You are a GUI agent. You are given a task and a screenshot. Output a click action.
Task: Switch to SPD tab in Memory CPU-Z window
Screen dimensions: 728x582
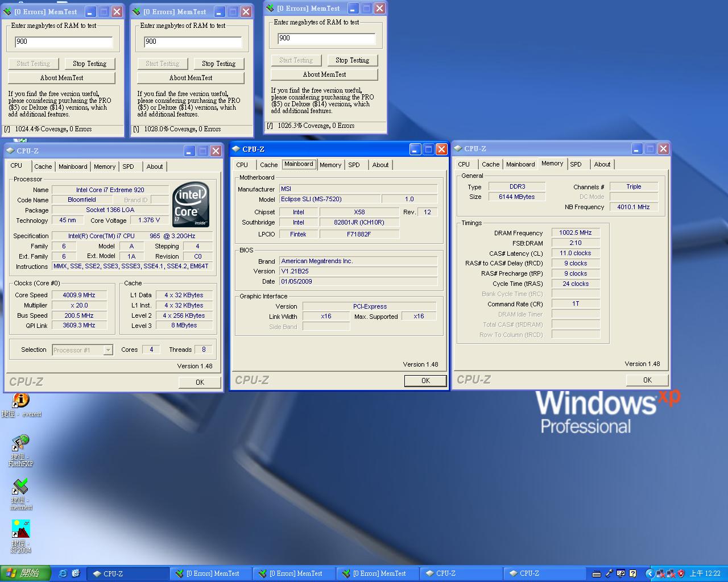point(576,164)
